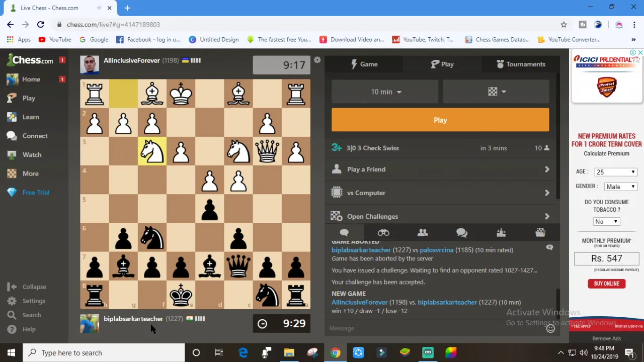Select the highlighted white knight on c3

pos(152,151)
